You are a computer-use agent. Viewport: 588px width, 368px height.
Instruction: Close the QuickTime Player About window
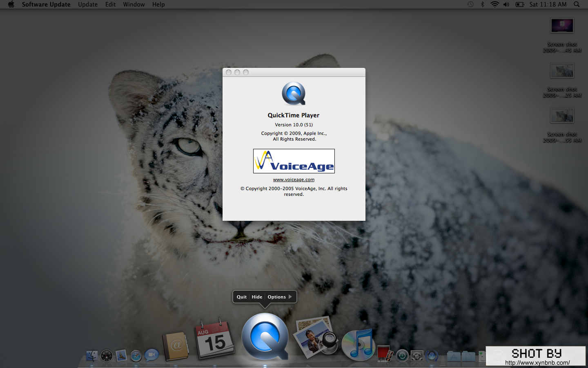[229, 72]
